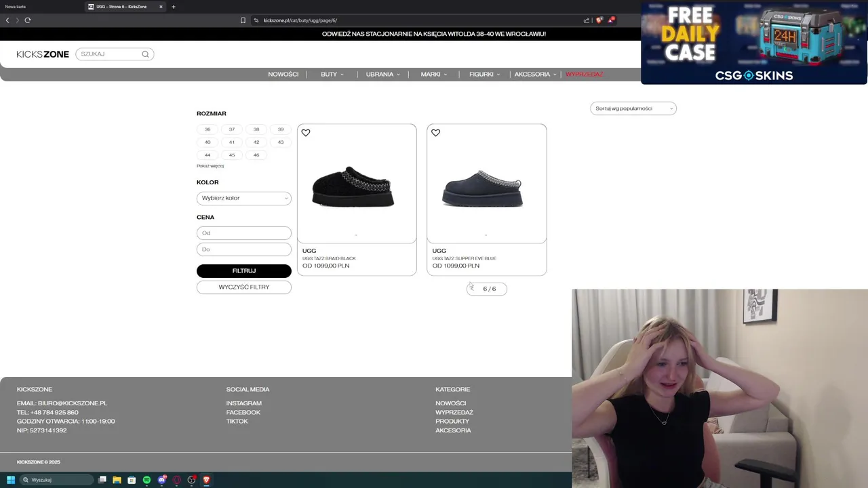The image size is (868, 488).
Task: Open Task View in taskbar
Action: pyautogui.click(x=102, y=480)
